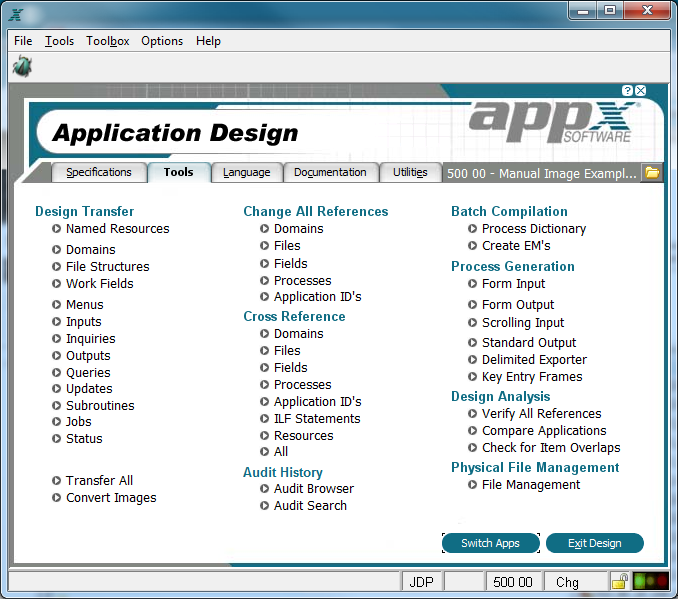Image resolution: width=681 pixels, height=599 pixels.
Task: Close the Application Design panel
Action: (641, 90)
